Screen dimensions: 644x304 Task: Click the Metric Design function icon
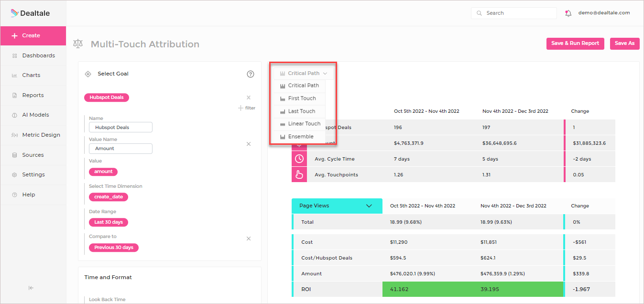click(14, 135)
